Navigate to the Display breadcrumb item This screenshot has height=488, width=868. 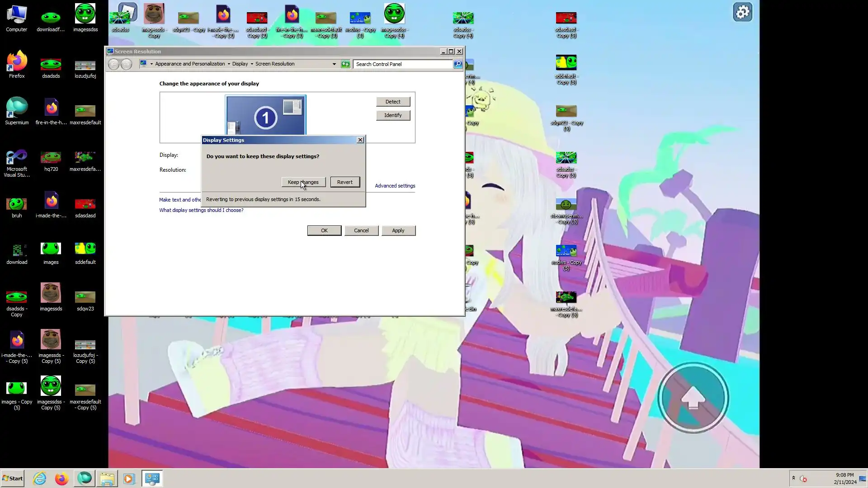240,64
